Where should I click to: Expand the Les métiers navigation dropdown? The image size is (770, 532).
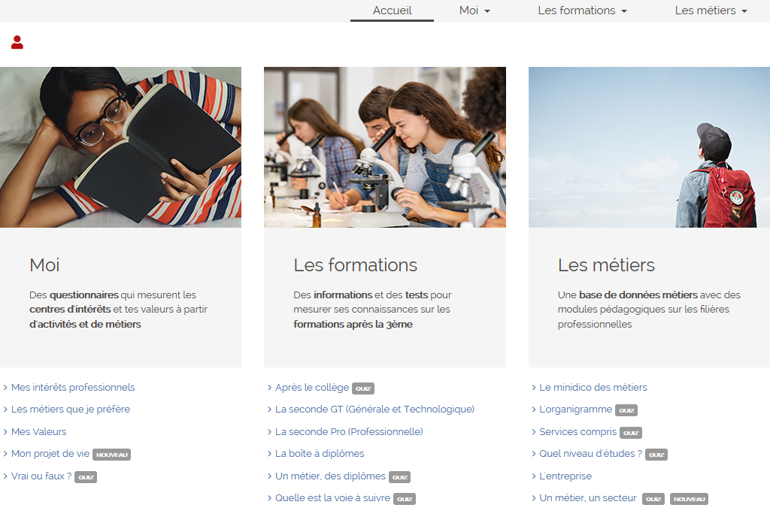click(711, 11)
